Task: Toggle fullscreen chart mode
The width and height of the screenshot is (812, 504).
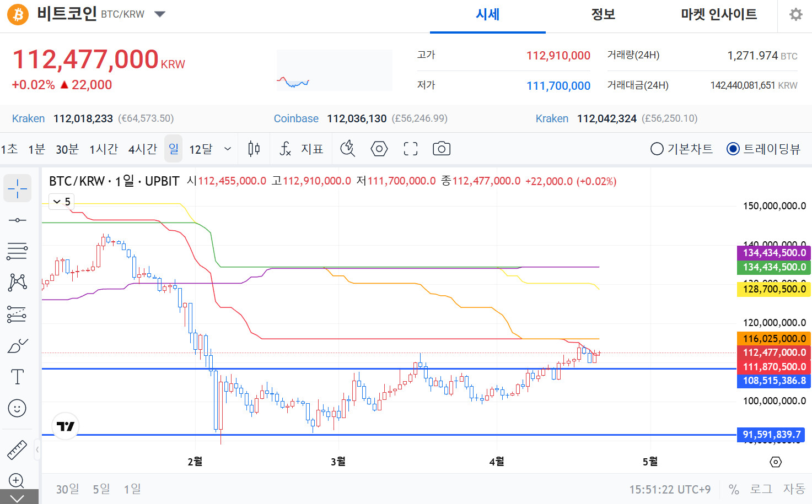Action: click(411, 149)
